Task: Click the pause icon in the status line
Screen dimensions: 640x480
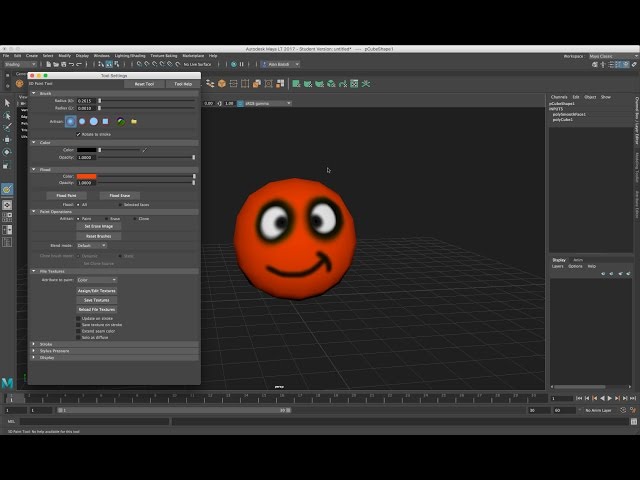Action: point(242,64)
